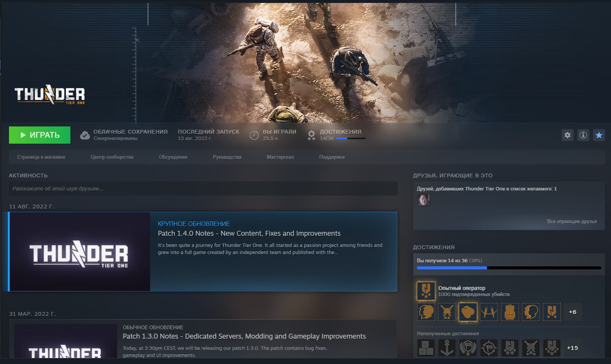Show the +15 more locked achievements
The width and height of the screenshot is (611, 364).
pos(572,348)
